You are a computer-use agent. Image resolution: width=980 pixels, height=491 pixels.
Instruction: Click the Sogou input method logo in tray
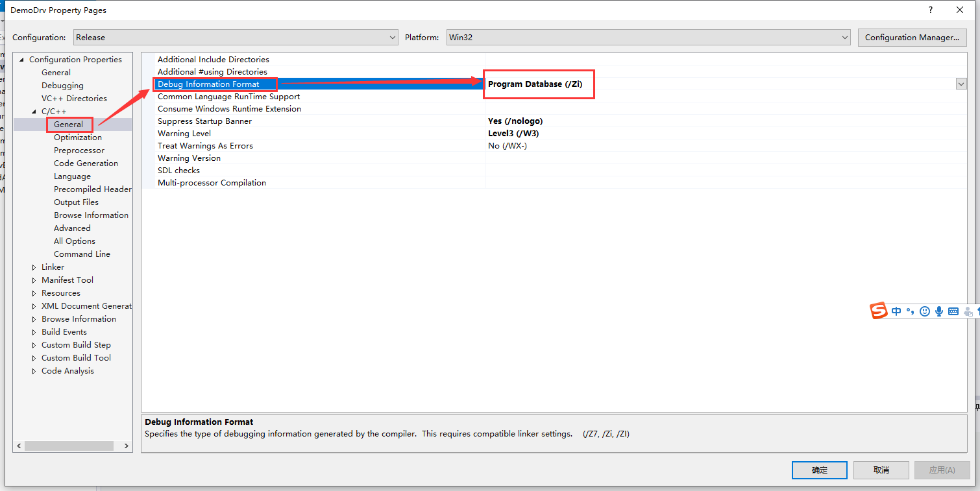click(x=878, y=311)
